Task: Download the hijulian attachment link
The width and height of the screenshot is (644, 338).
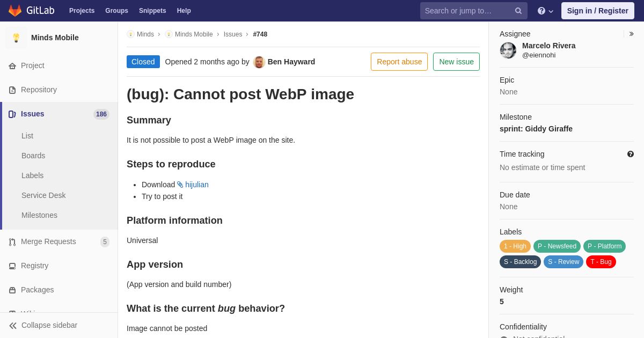Action: pyautogui.click(x=197, y=185)
